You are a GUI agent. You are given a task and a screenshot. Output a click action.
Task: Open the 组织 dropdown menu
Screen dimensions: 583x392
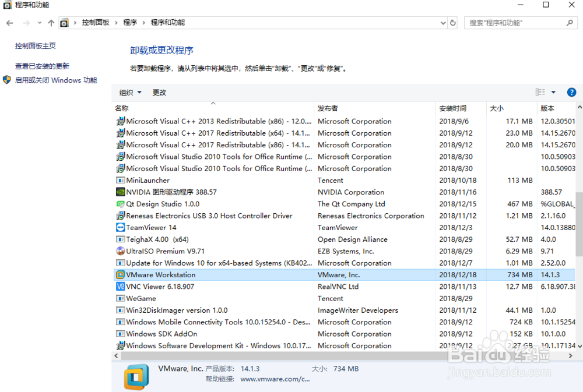130,93
